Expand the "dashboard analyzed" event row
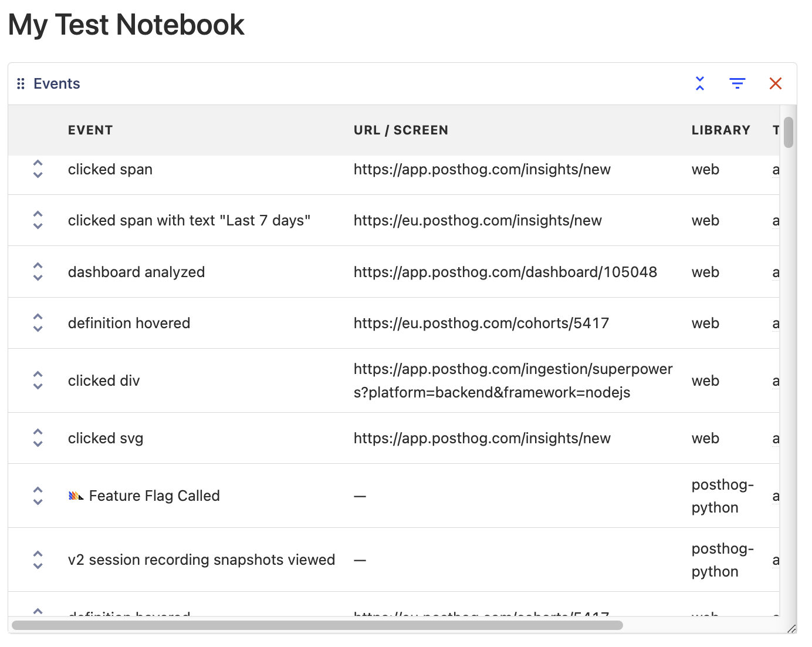This screenshot has height=647, width=812. (x=38, y=272)
